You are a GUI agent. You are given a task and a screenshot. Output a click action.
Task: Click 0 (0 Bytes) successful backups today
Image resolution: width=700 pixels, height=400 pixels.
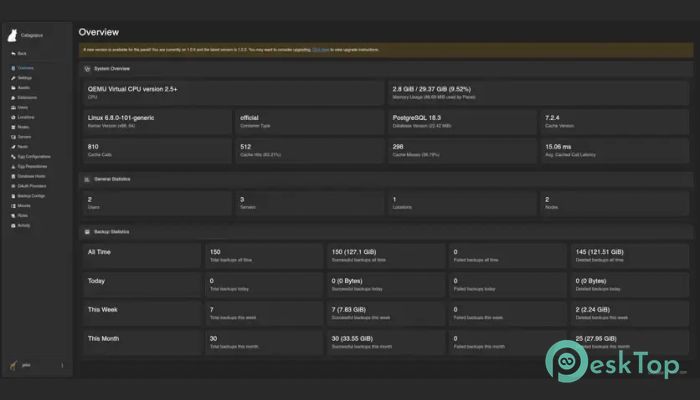[x=386, y=285]
